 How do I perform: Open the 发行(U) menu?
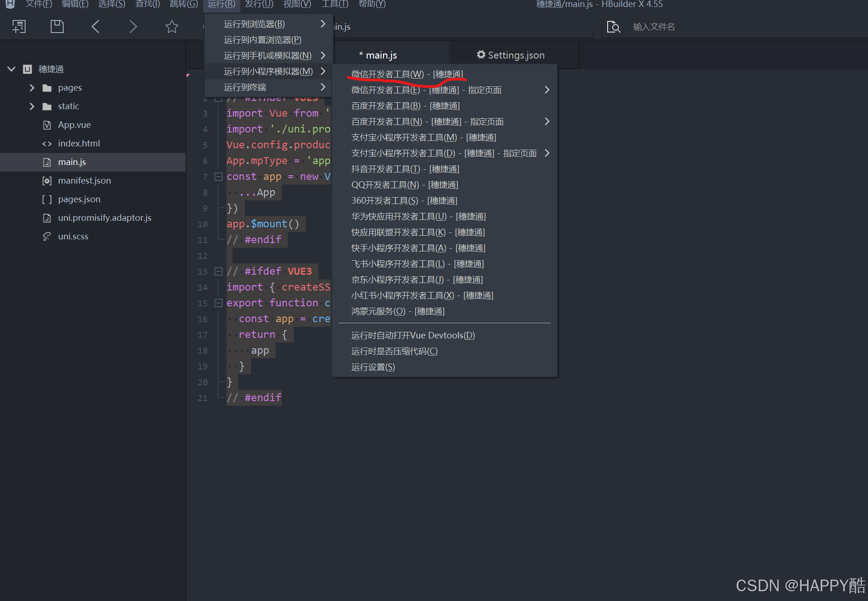point(259,4)
